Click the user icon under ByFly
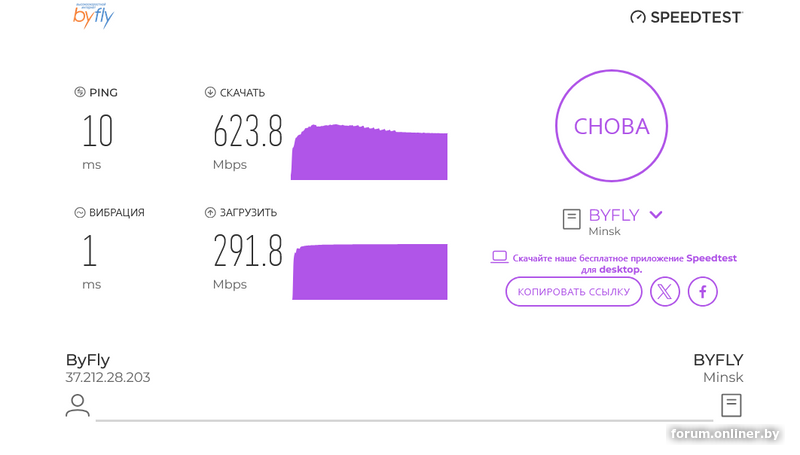 coord(77,405)
